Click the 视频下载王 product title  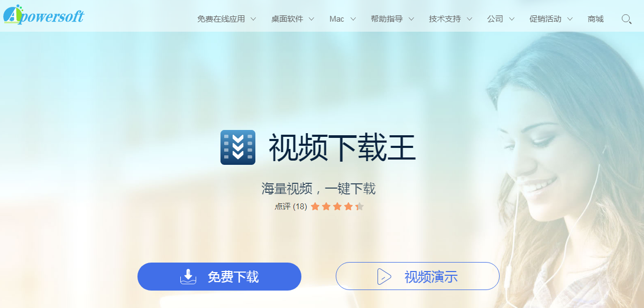342,148
